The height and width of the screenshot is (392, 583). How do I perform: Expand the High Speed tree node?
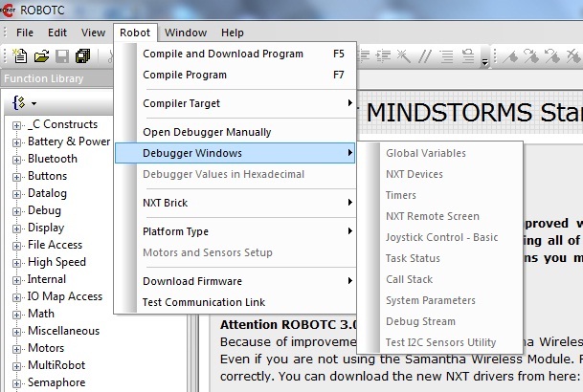point(16,263)
